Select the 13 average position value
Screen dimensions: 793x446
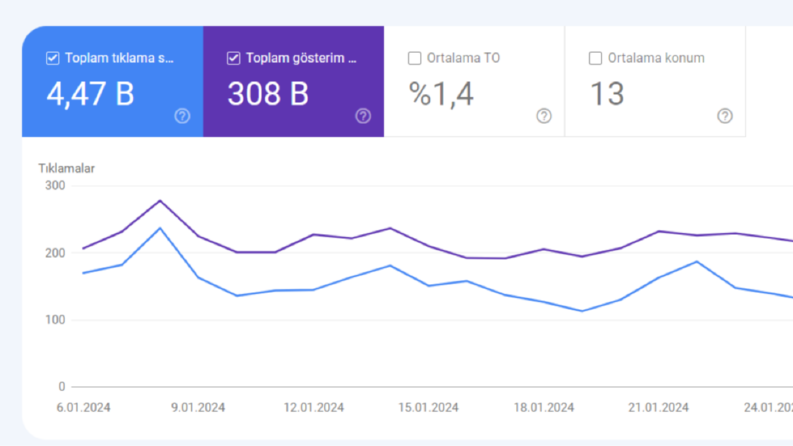tap(607, 94)
